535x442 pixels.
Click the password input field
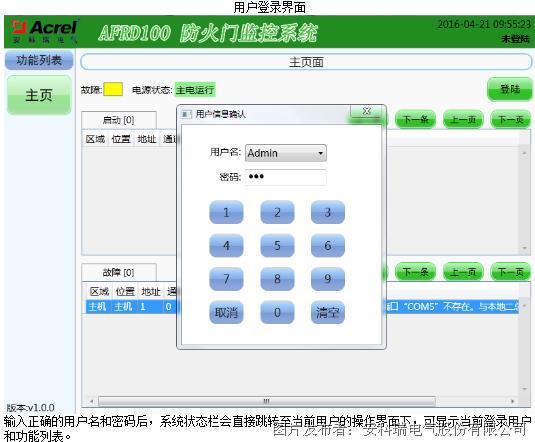click(x=286, y=177)
